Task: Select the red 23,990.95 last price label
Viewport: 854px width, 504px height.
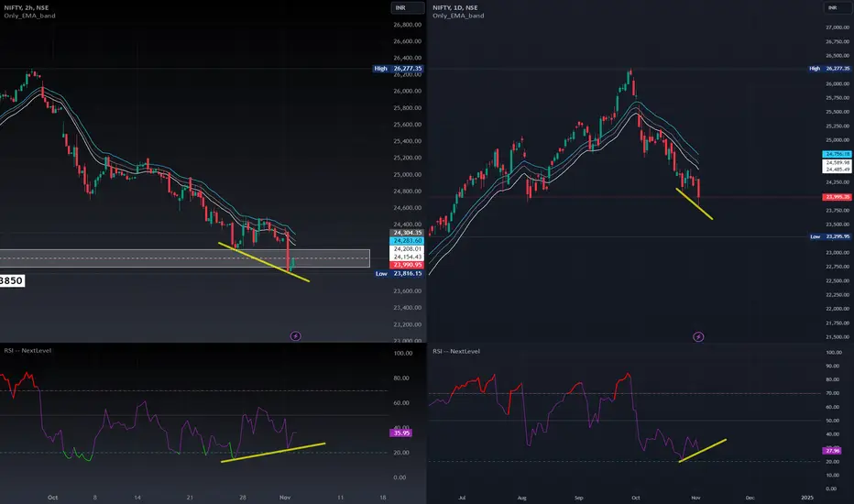Action: (x=408, y=265)
